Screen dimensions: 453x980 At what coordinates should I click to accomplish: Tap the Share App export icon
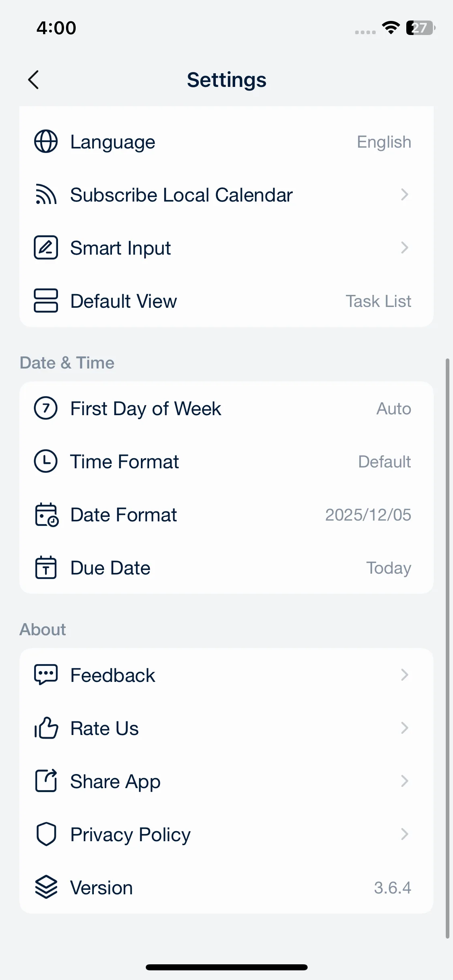point(46,781)
